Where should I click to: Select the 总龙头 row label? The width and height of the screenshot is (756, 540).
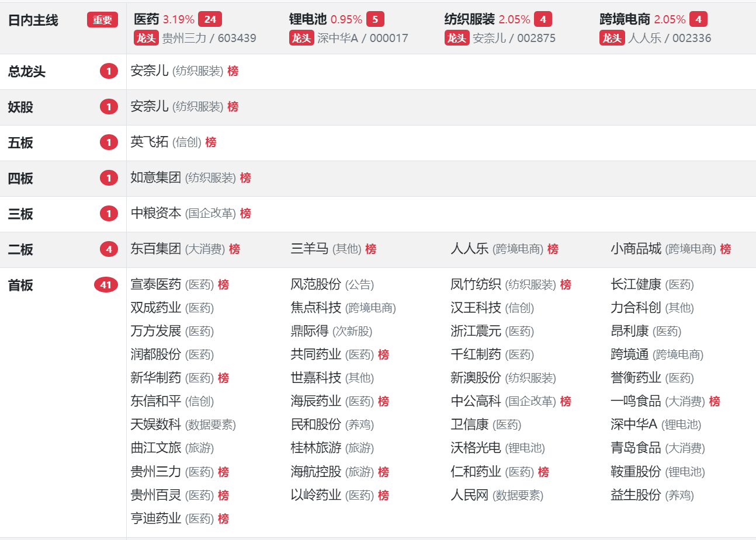pyautogui.click(x=27, y=72)
